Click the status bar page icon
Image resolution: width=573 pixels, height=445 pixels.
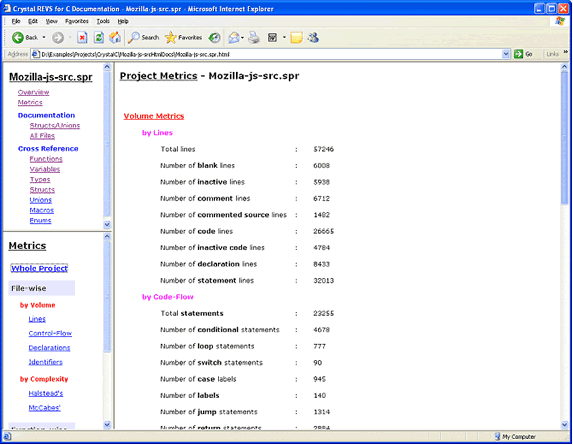tap(8, 437)
